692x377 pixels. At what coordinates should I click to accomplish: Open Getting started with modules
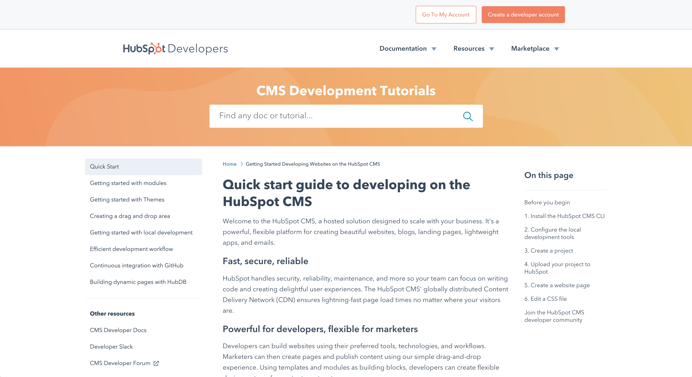tap(128, 183)
